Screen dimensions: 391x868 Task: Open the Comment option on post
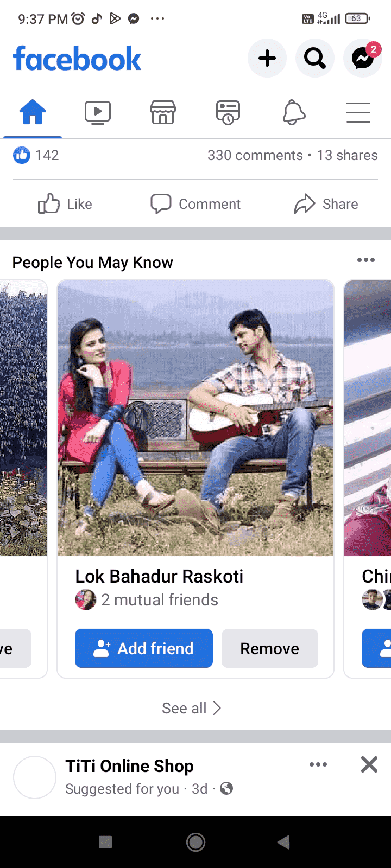coord(195,204)
